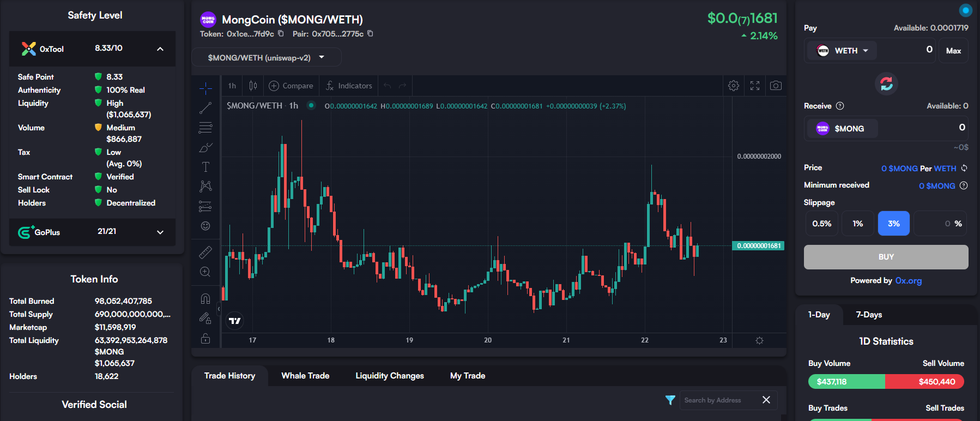This screenshot has height=421, width=980.
Task: Switch to the 1-Day statistics tab
Action: (x=819, y=315)
